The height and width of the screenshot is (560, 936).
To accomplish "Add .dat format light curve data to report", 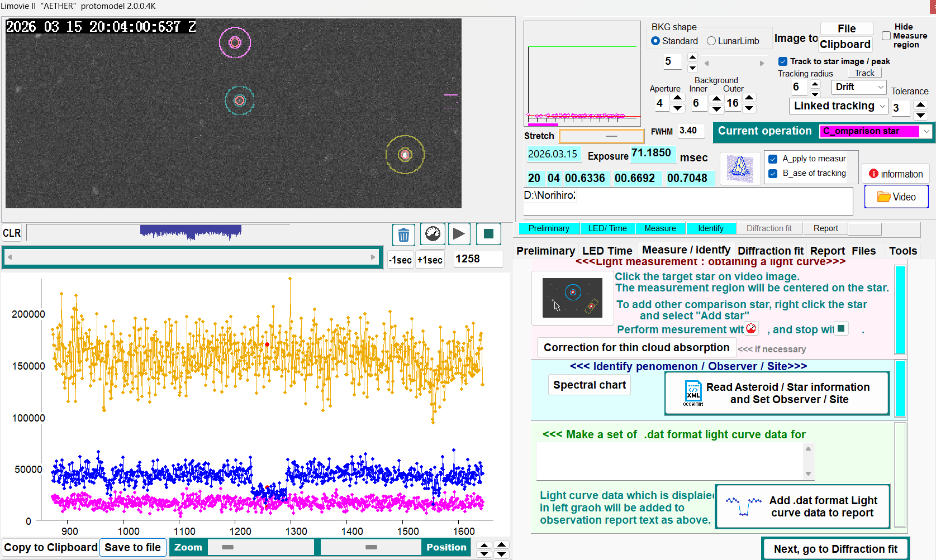I will point(802,506).
